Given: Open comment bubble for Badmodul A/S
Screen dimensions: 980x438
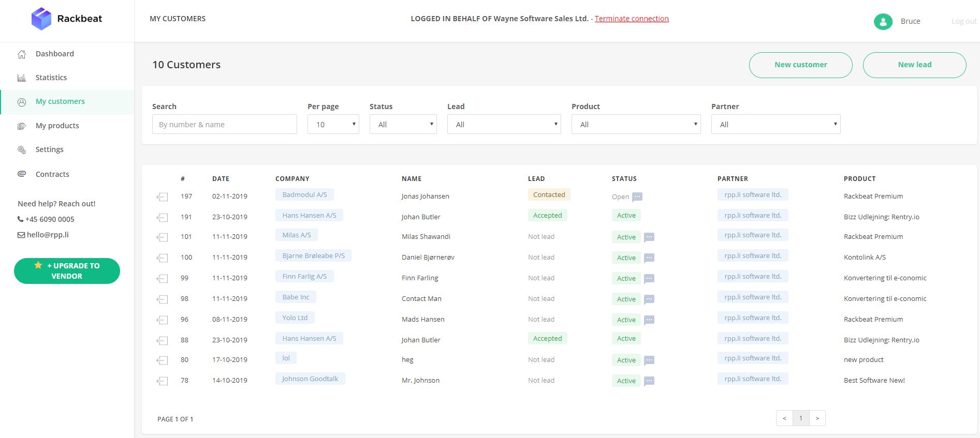Looking at the screenshot, I should click(637, 197).
